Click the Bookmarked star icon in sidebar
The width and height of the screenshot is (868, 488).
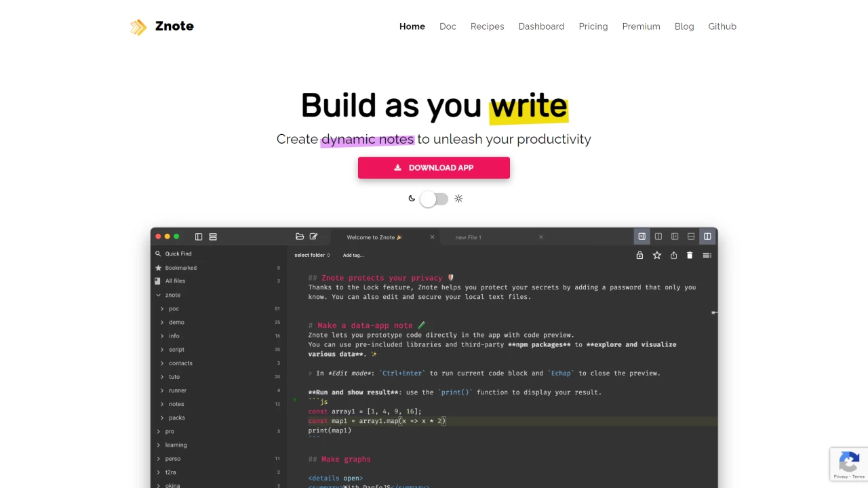click(x=158, y=268)
